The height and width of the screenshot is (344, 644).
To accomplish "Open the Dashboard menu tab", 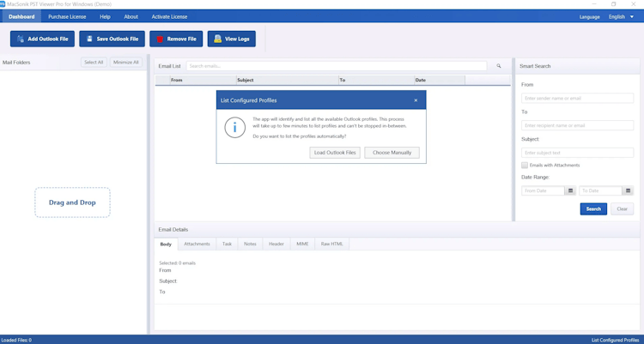I will 21,17.
